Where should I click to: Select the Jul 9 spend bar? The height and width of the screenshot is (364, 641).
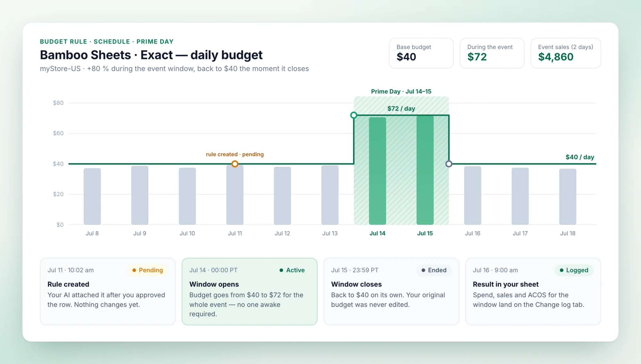pos(140,195)
